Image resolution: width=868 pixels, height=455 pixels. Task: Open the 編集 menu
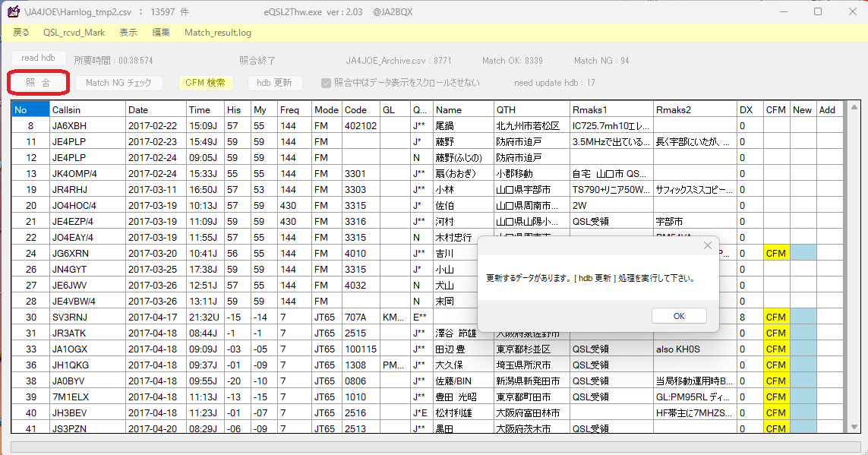pos(161,33)
